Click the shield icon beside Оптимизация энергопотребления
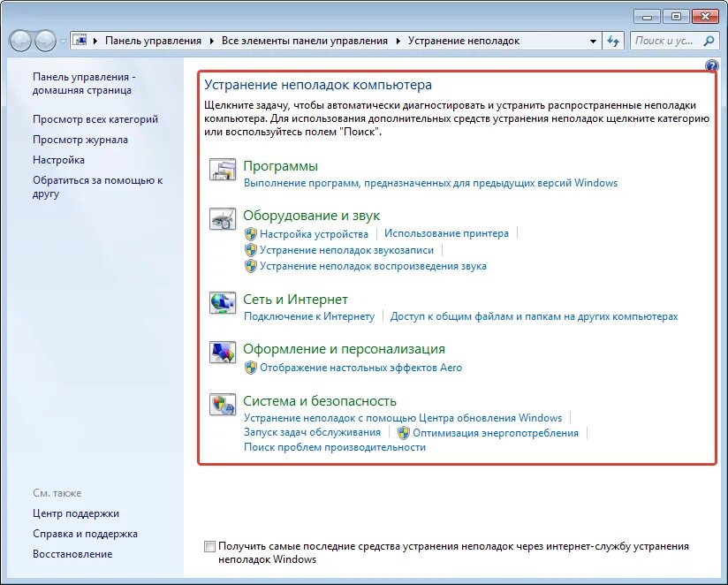The height and width of the screenshot is (585, 728). pos(404,433)
